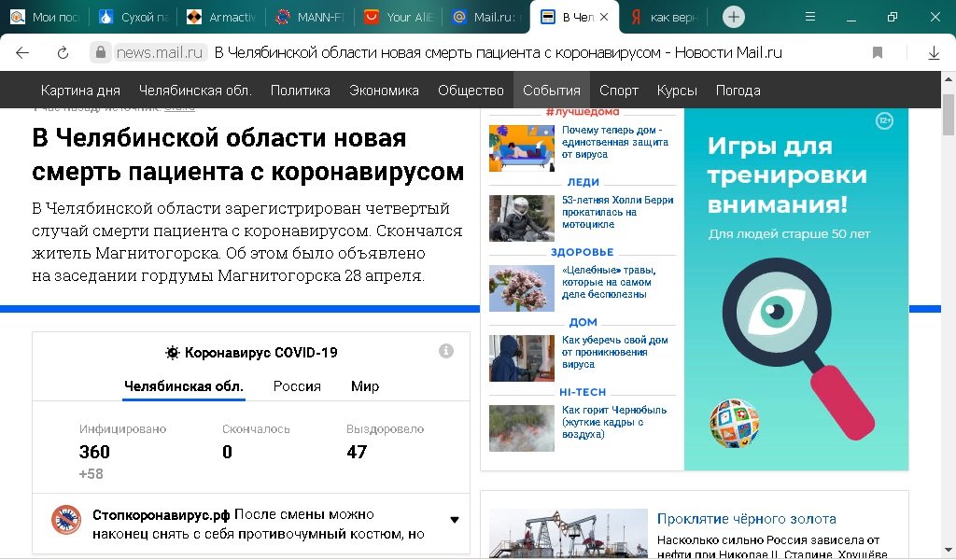Click the pink flowers photo thumbnail
Viewport: 956px width, 560px height.
[x=521, y=288]
